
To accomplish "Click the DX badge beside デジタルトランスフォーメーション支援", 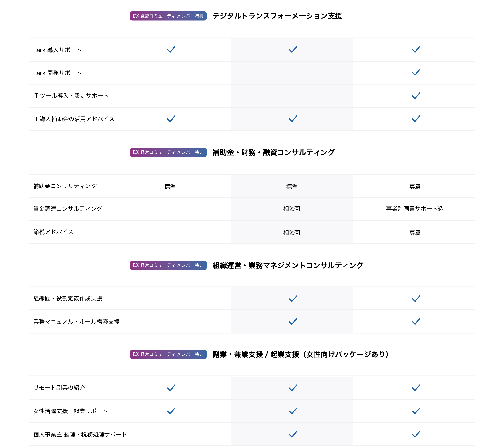I will click(x=168, y=16).
